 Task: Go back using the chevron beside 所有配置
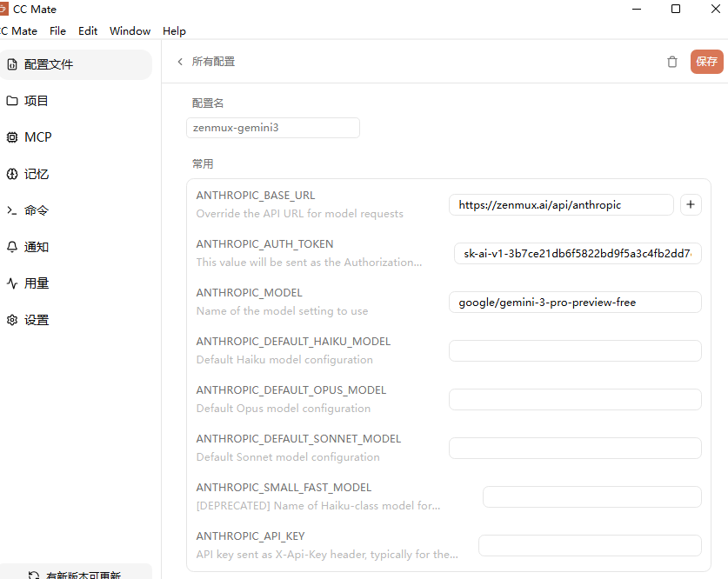[179, 62]
